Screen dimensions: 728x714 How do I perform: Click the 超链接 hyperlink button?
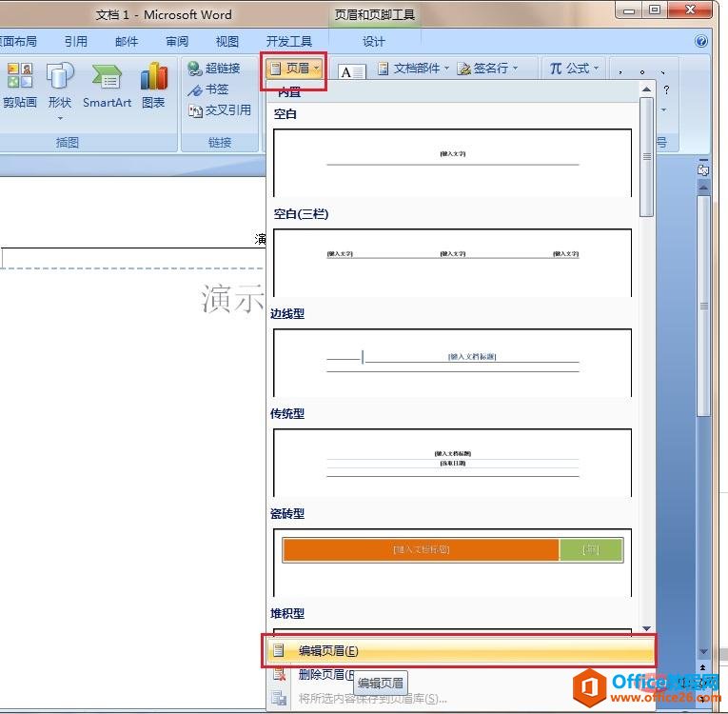[214, 69]
